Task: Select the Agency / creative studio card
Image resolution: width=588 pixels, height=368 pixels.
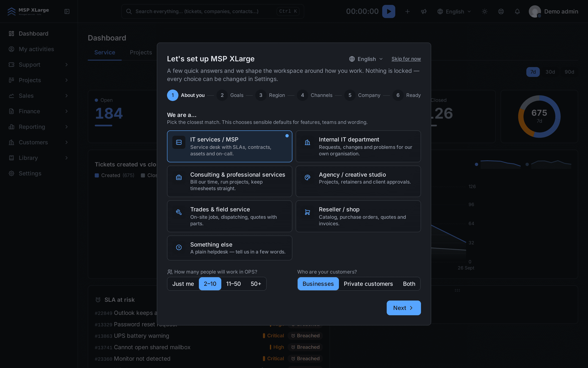Action: [x=358, y=181]
